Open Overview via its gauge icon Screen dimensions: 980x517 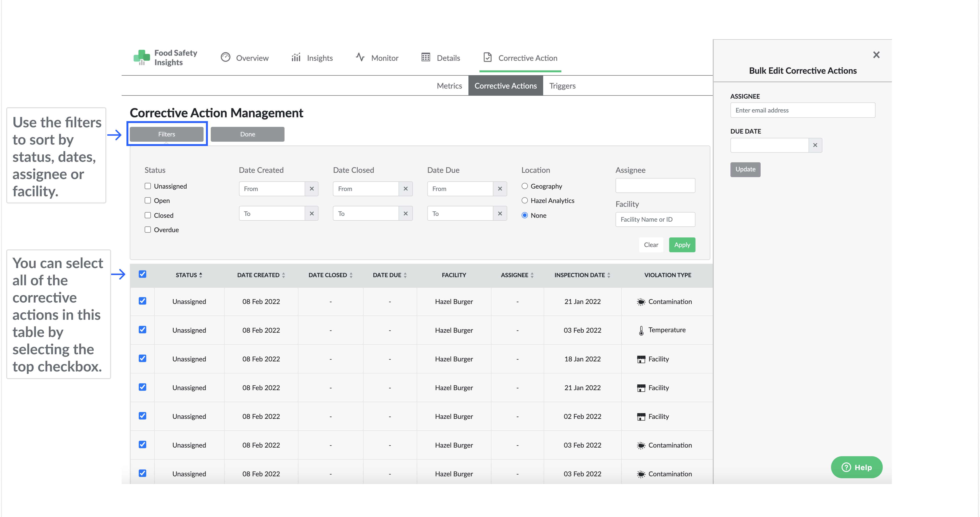coord(226,57)
